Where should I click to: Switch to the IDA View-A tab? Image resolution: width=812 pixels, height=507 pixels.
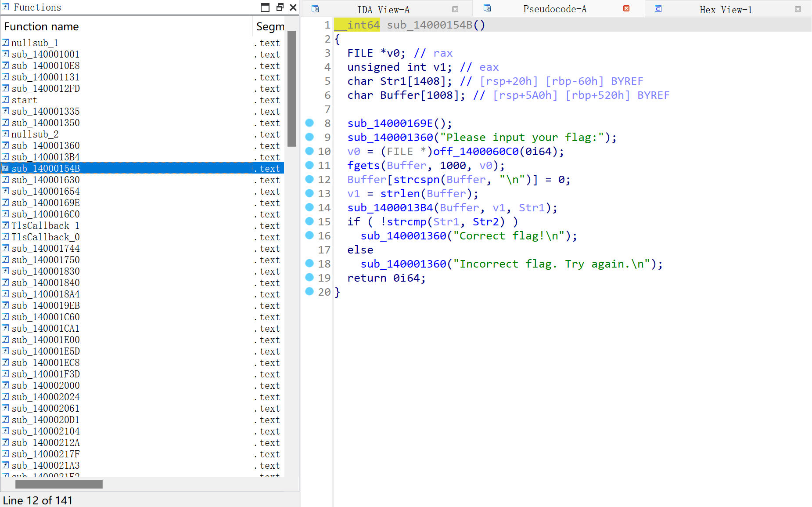383,10
